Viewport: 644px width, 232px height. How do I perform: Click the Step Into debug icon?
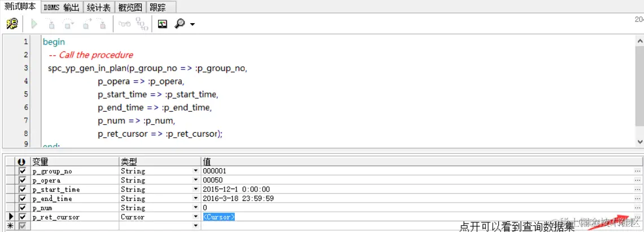click(51, 25)
